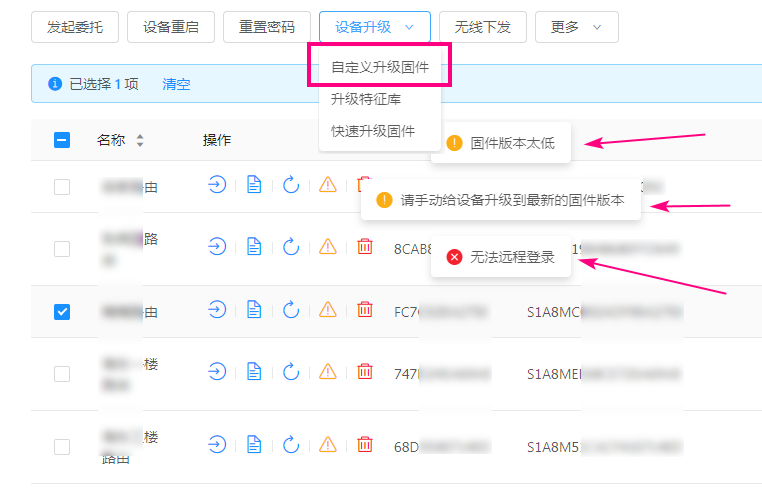
Task: Toggle the select-all checkbox in table header
Action: [x=62, y=141]
